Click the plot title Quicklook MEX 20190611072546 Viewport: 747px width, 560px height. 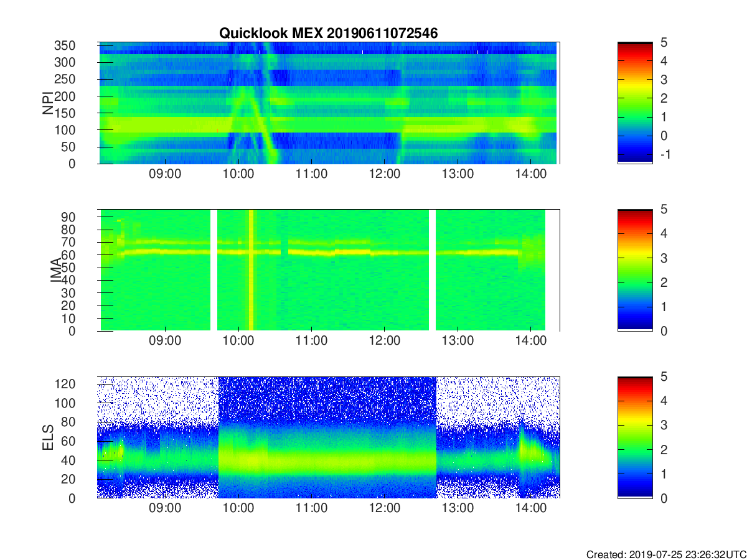(x=328, y=34)
